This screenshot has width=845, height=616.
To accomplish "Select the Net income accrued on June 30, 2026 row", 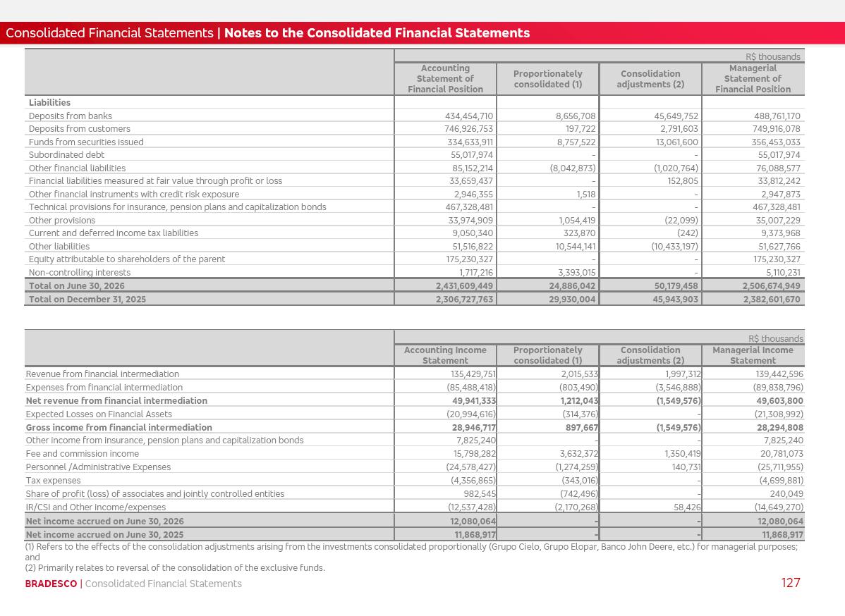I will (x=415, y=521).
